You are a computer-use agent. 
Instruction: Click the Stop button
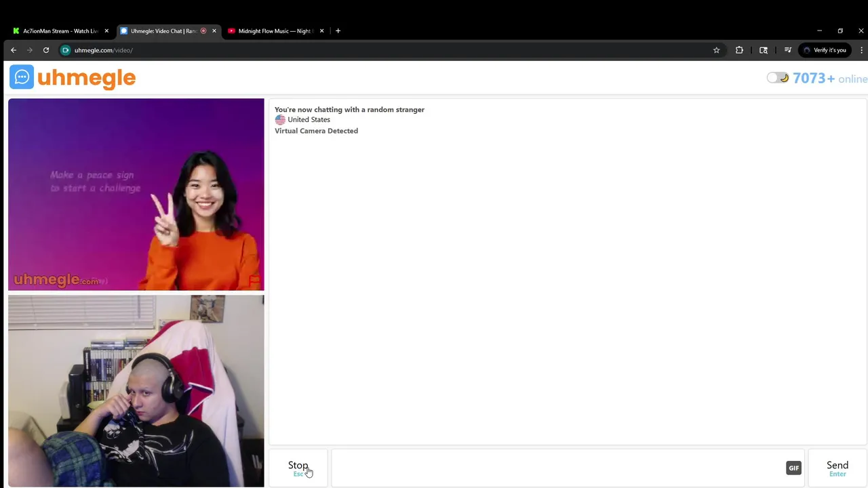coord(298,468)
